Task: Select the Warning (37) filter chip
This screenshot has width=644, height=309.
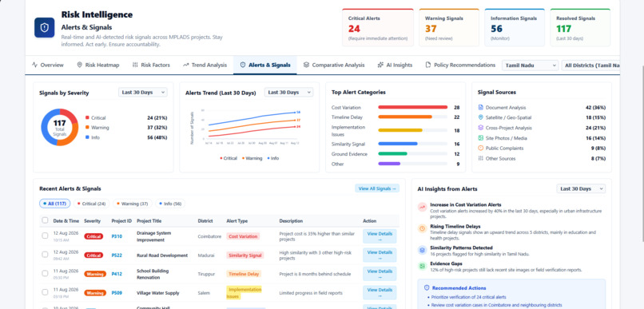Action: 133,204
